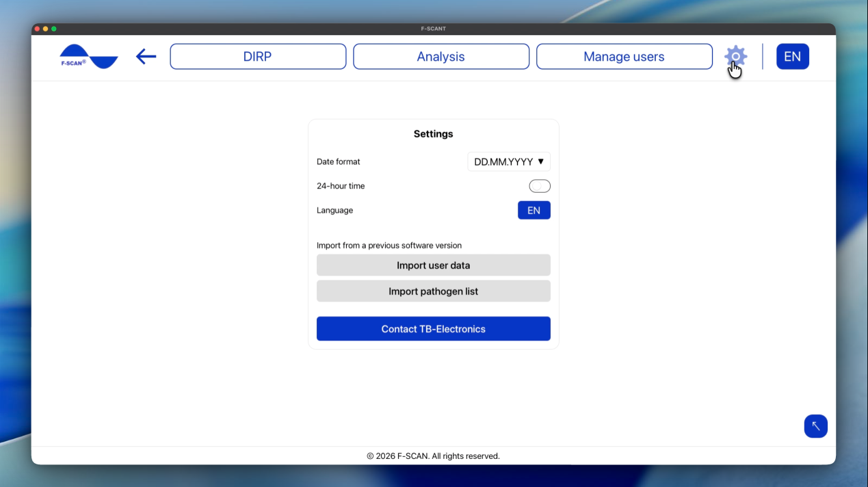Maximize the window with green button

54,29
